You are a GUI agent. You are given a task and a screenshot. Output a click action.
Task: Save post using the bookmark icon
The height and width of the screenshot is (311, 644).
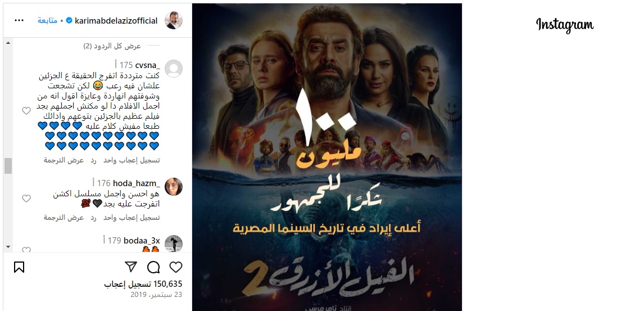19,268
